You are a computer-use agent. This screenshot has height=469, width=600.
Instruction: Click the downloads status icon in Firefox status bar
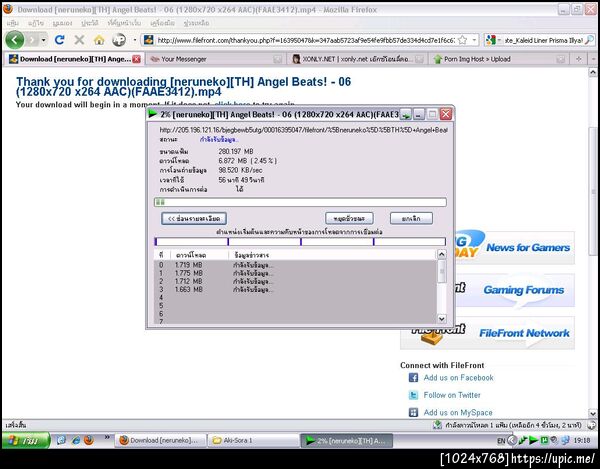point(437,425)
